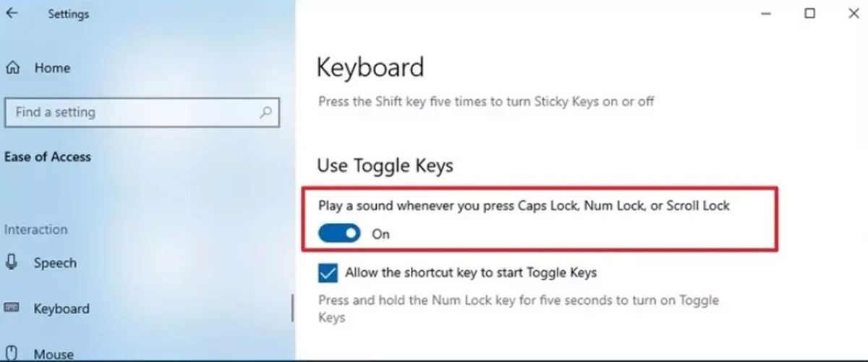This screenshot has height=362, width=868.
Task: Focus the 'Find a setting' search box
Action: 130,112
